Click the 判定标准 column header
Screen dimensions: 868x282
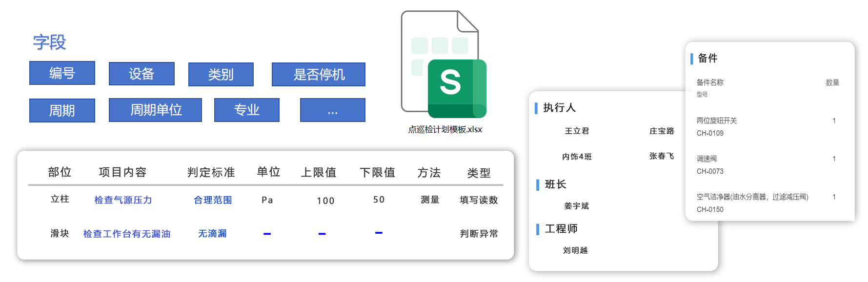tap(211, 172)
